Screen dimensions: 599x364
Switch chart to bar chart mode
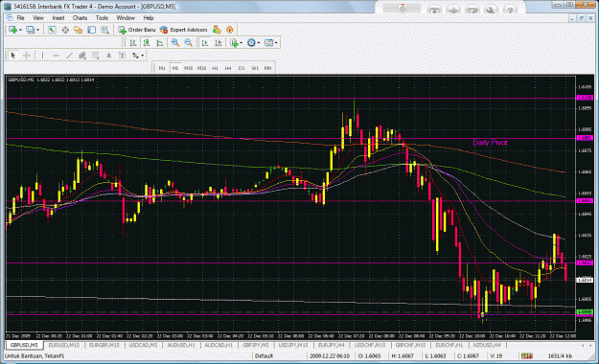133,43
